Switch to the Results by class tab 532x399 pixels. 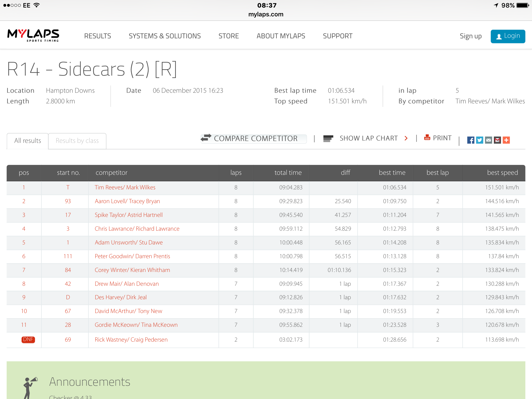(x=77, y=141)
